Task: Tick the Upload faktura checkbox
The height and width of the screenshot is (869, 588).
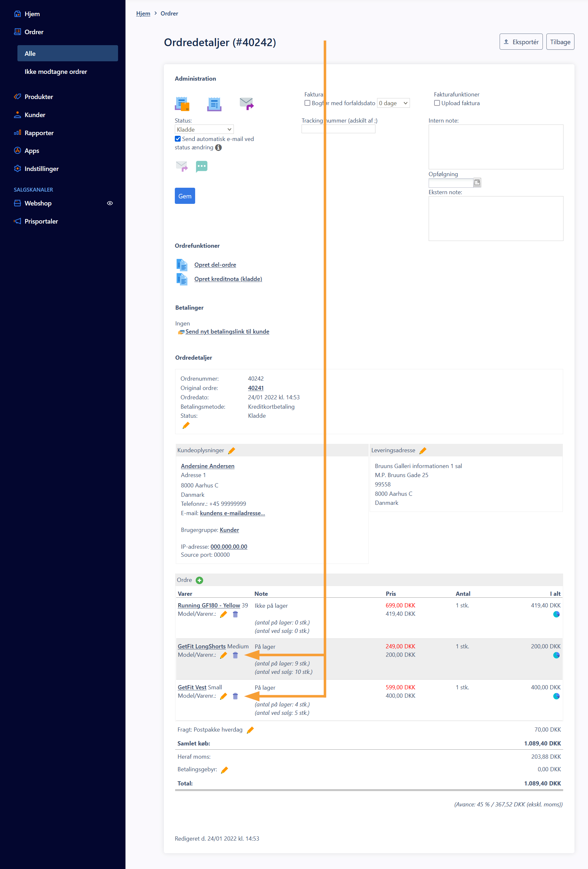Action: point(437,103)
